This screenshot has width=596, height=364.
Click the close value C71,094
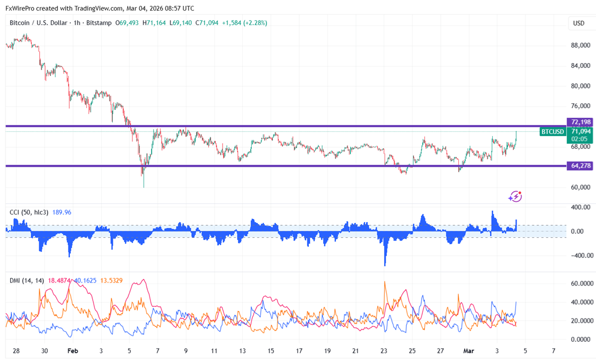point(207,23)
